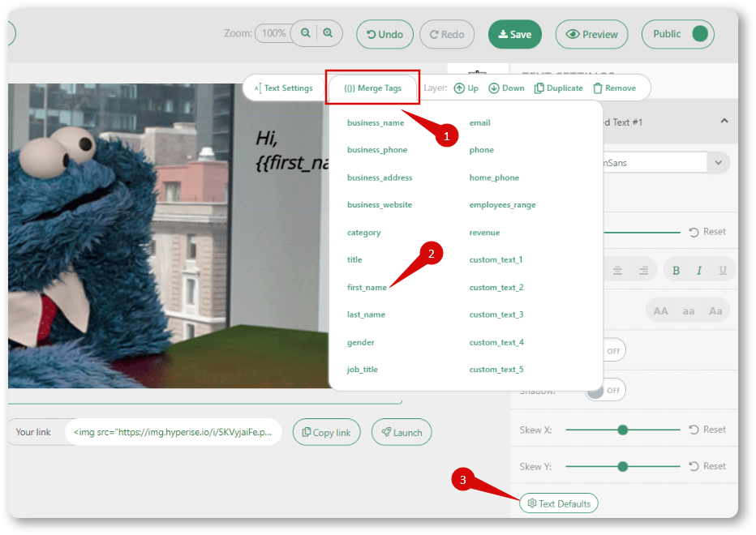The width and height of the screenshot is (756, 535).
Task: Choose business_address merge tag
Action: coord(380,178)
